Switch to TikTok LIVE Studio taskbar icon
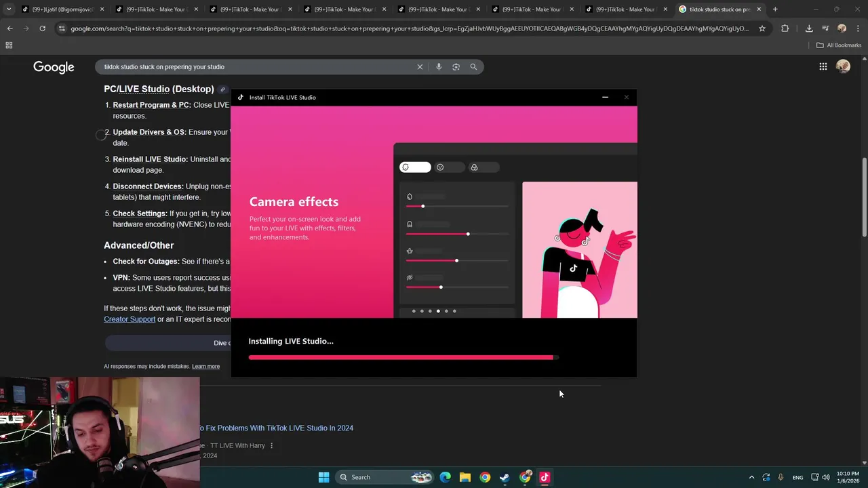 pos(544,477)
